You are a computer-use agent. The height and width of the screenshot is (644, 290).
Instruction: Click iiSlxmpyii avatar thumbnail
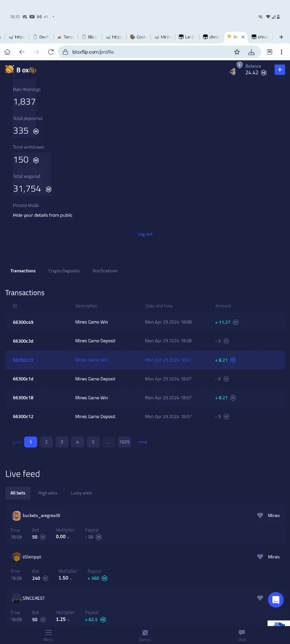[17, 557]
